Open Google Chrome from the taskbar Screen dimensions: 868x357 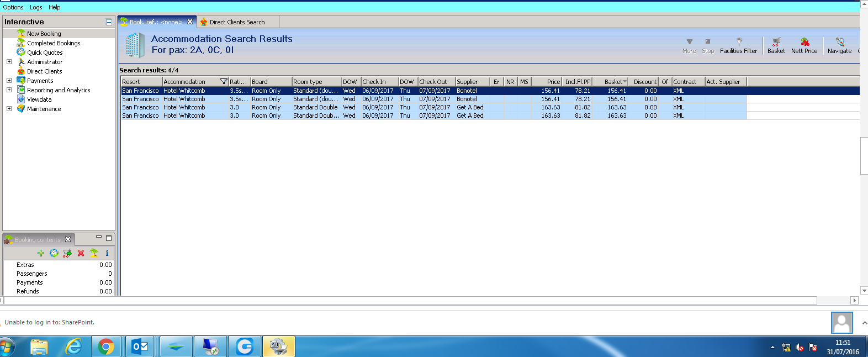coord(106,347)
